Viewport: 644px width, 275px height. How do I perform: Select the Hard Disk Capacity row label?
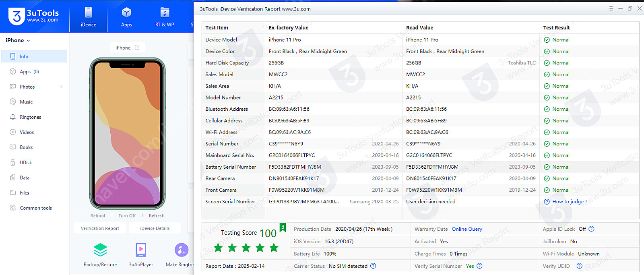pos(227,63)
